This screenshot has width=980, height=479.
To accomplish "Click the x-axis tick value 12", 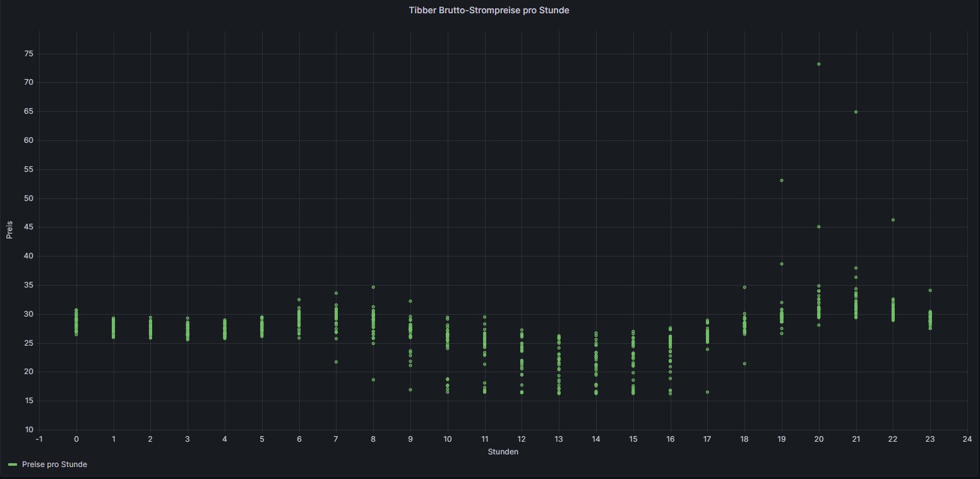I will click(x=522, y=439).
